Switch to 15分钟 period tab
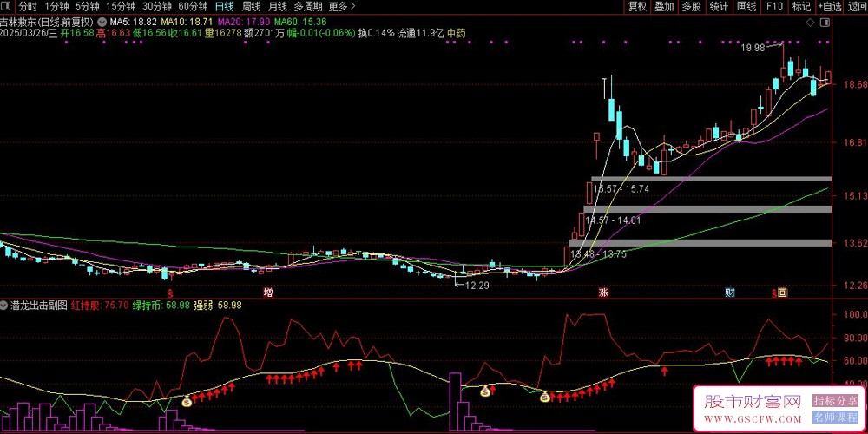The width and height of the screenshot is (868, 434). (121, 7)
